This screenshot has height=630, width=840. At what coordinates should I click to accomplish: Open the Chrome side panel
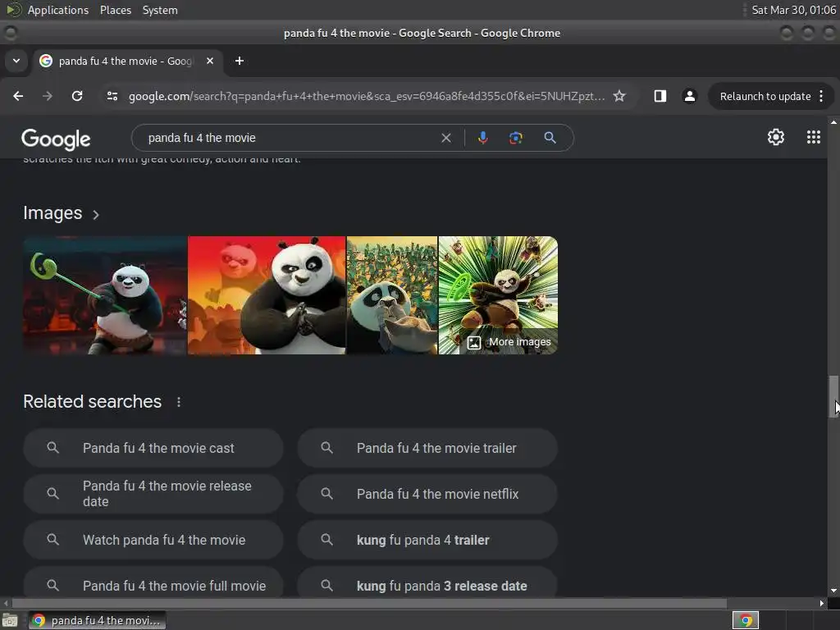[660, 97]
